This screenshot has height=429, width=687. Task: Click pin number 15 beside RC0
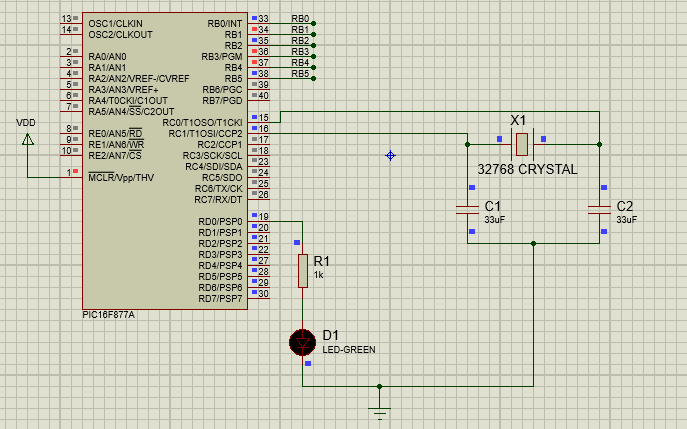point(263,117)
